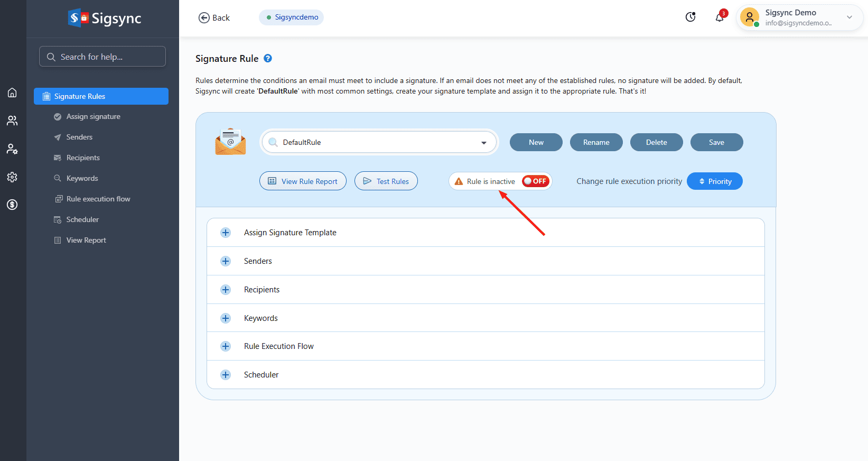The width and height of the screenshot is (868, 461).
Task: Select Rule execution flow in sidebar
Action: tap(98, 199)
